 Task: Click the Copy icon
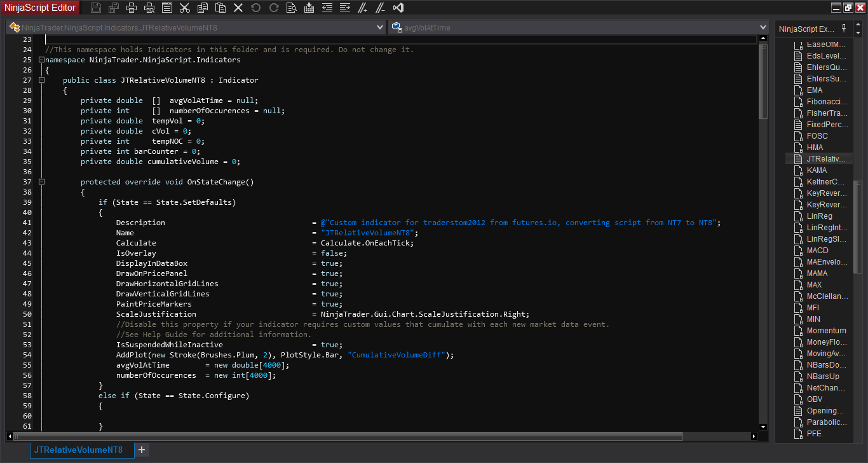[203, 8]
